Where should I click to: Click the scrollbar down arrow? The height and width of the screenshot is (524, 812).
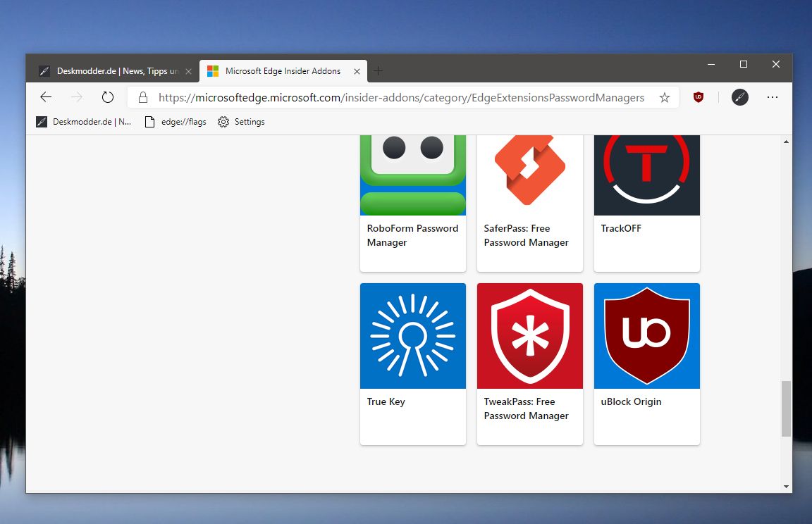[786, 486]
